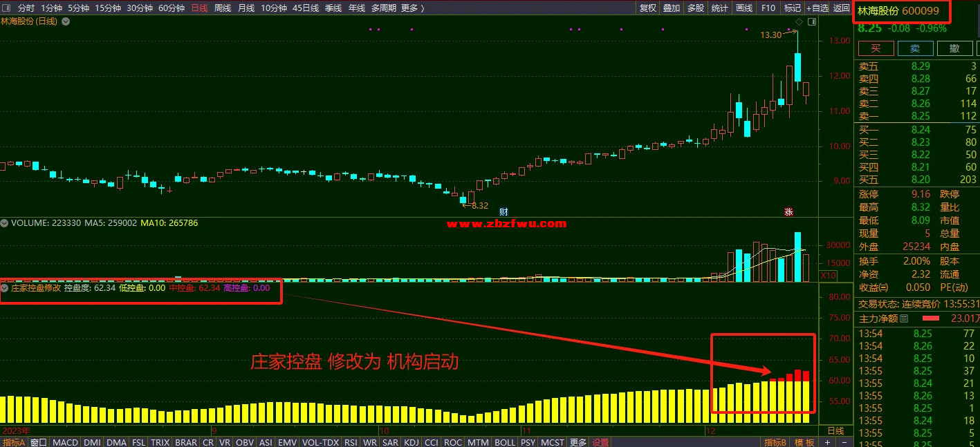
Task: Switch to the 周线 period
Action: coord(223,8)
